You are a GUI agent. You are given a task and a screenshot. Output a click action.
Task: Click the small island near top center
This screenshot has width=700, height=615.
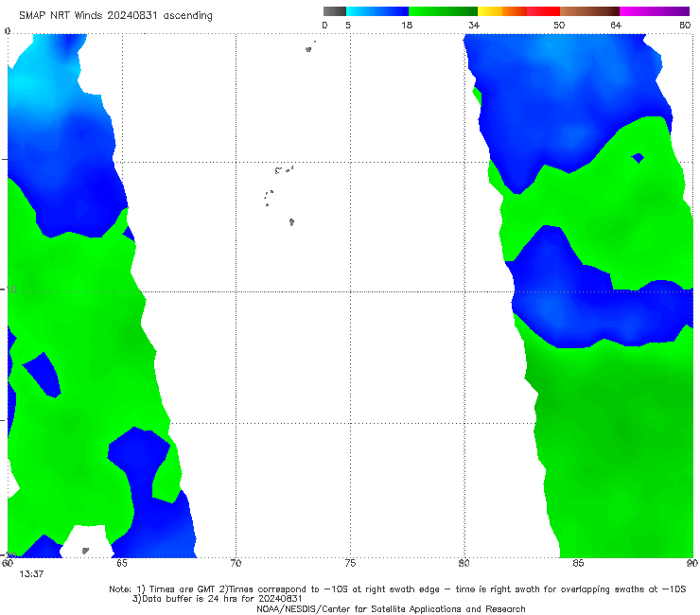coord(308,49)
